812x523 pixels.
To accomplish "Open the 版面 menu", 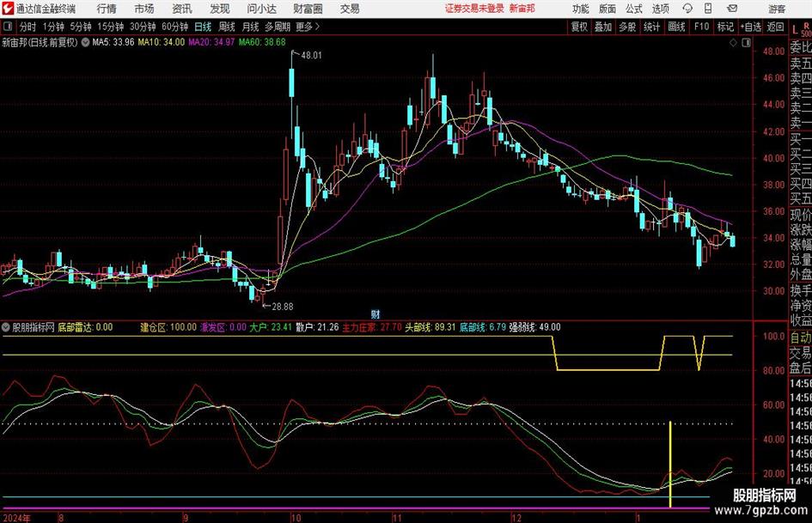I will click(607, 9).
